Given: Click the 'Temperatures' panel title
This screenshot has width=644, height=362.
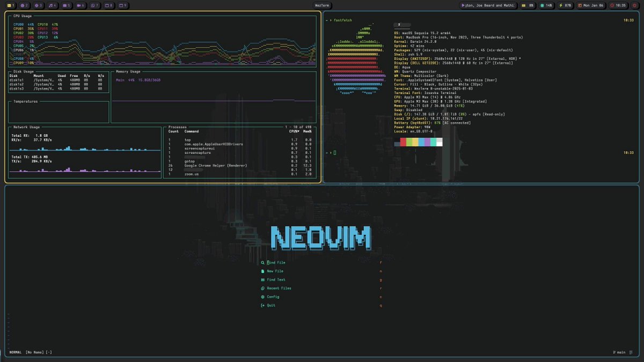Looking at the screenshot, I should [x=26, y=101].
